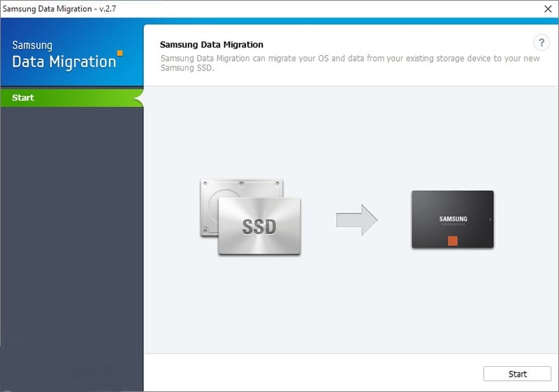Click the gray migration arrow graphic
The height and width of the screenshot is (392, 559).
click(x=356, y=220)
